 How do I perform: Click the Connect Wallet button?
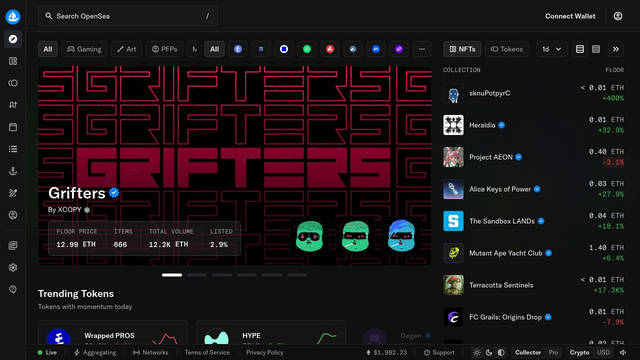click(570, 16)
